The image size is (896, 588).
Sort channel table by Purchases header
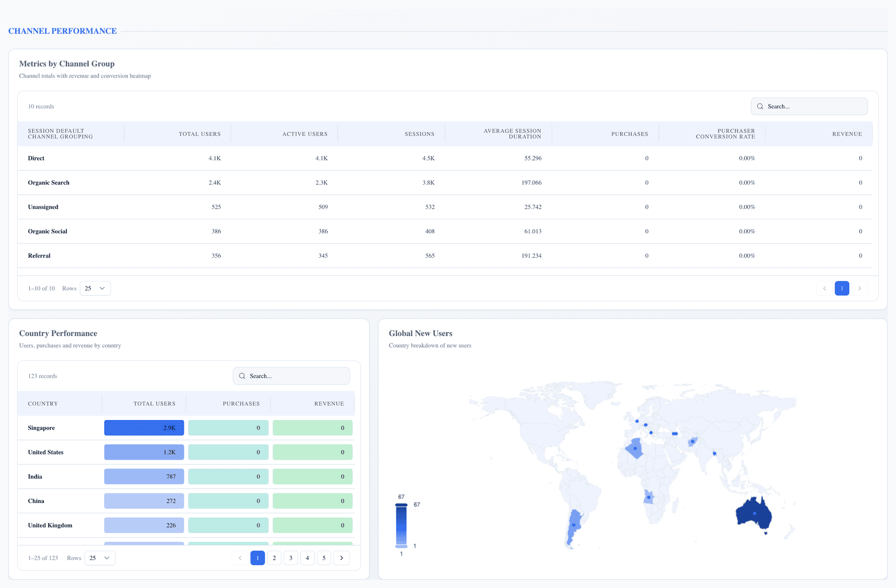[605, 134]
